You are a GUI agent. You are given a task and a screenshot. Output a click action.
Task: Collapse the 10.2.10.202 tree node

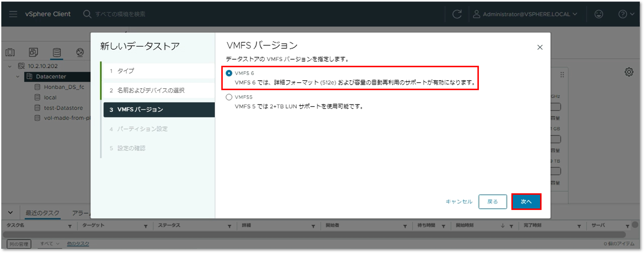coord(10,66)
